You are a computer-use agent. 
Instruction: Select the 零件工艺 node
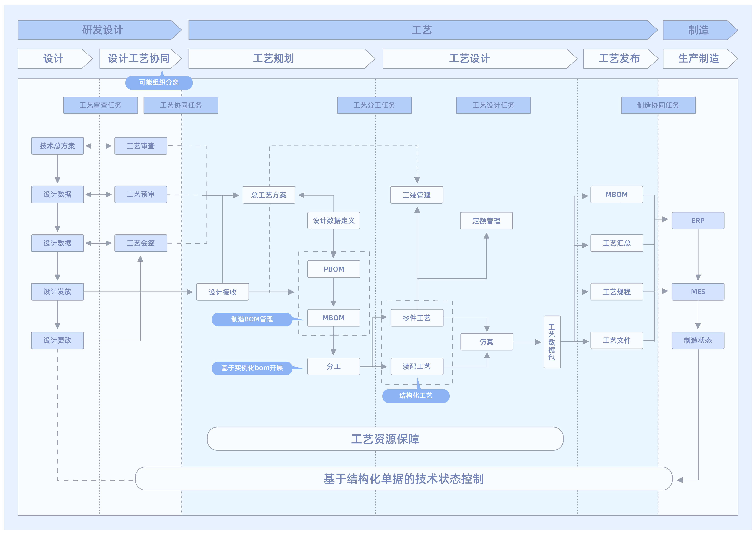(417, 318)
